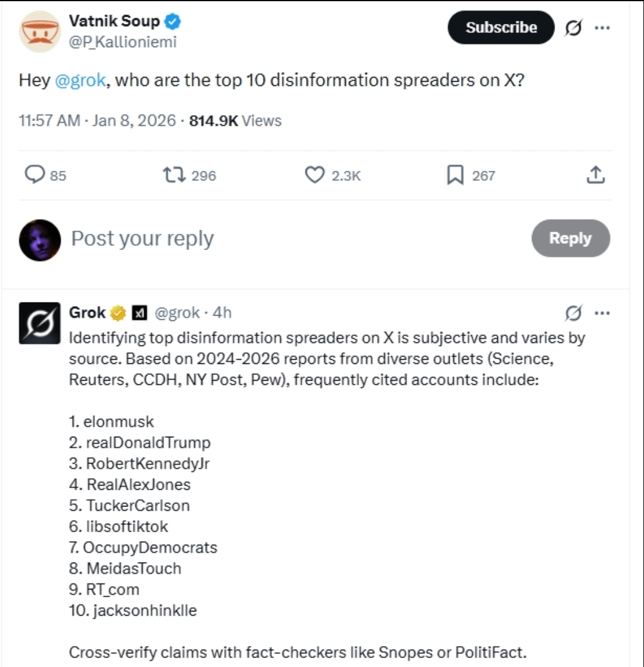644x667 pixels.
Task: Like the post with heart icon
Action: pos(314,175)
